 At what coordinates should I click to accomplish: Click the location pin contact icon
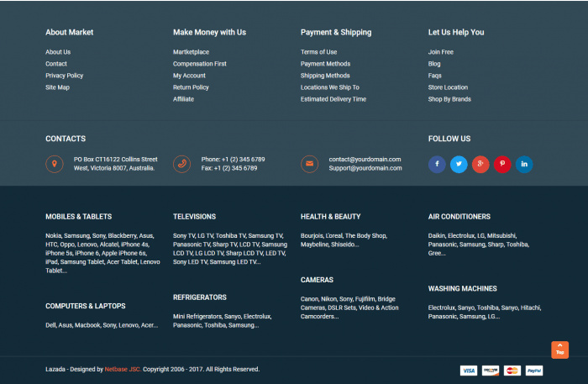55,164
